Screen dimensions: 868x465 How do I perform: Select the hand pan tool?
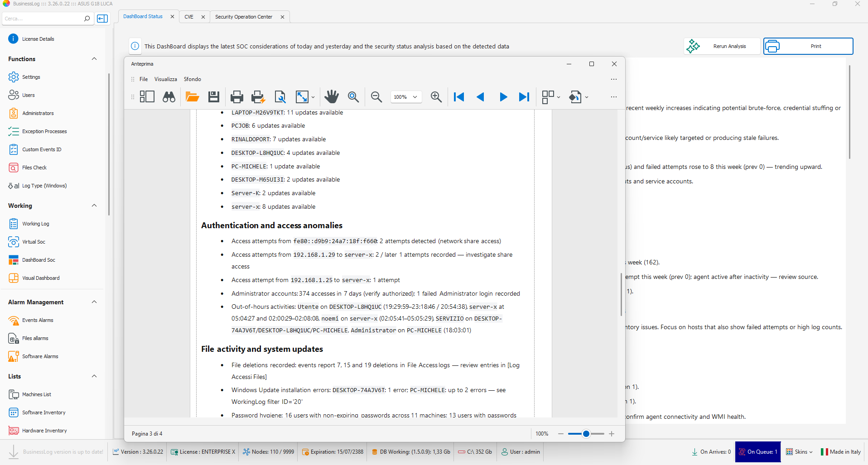(332, 97)
